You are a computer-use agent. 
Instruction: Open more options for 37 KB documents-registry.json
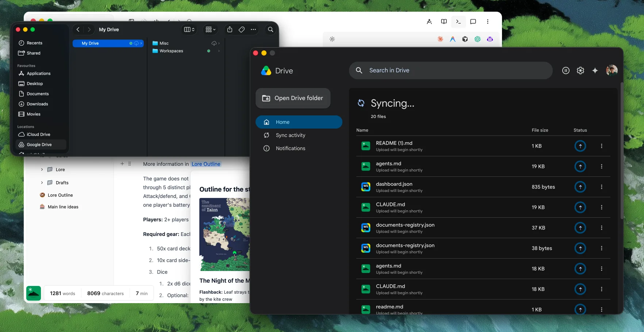point(601,228)
